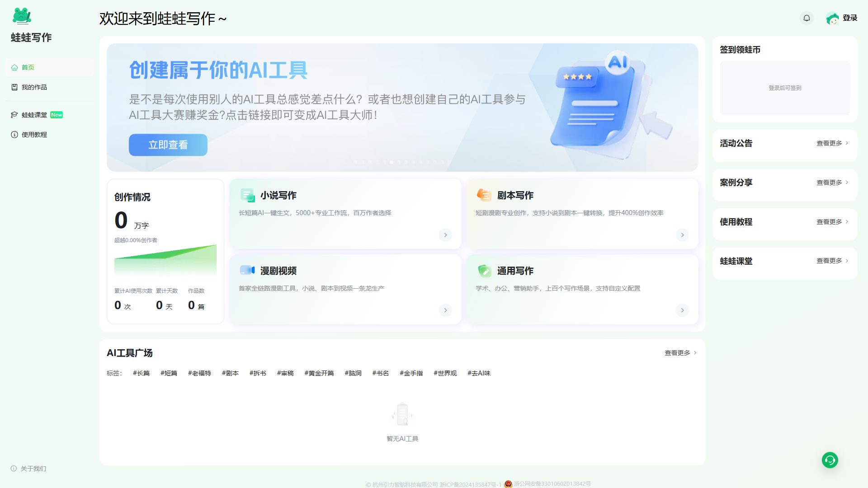This screenshot has width=868, height=488.
Task: Click the 剧本写作 script icon
Action: click(x=484, y=195)
